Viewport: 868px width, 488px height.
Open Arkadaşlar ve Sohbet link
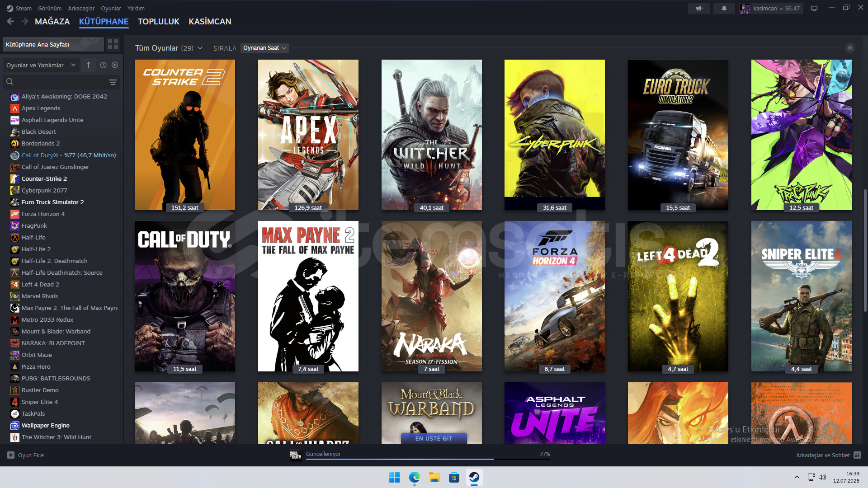point(823,455)
